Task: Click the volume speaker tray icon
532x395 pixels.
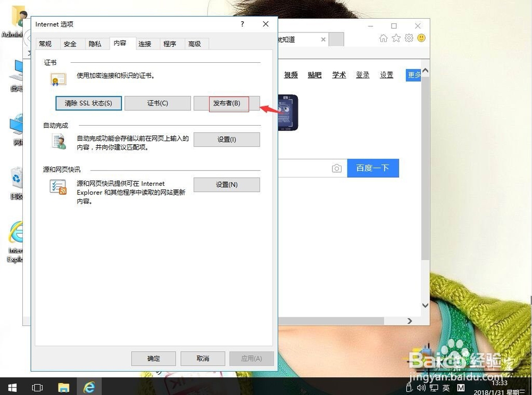Action: 421,388
